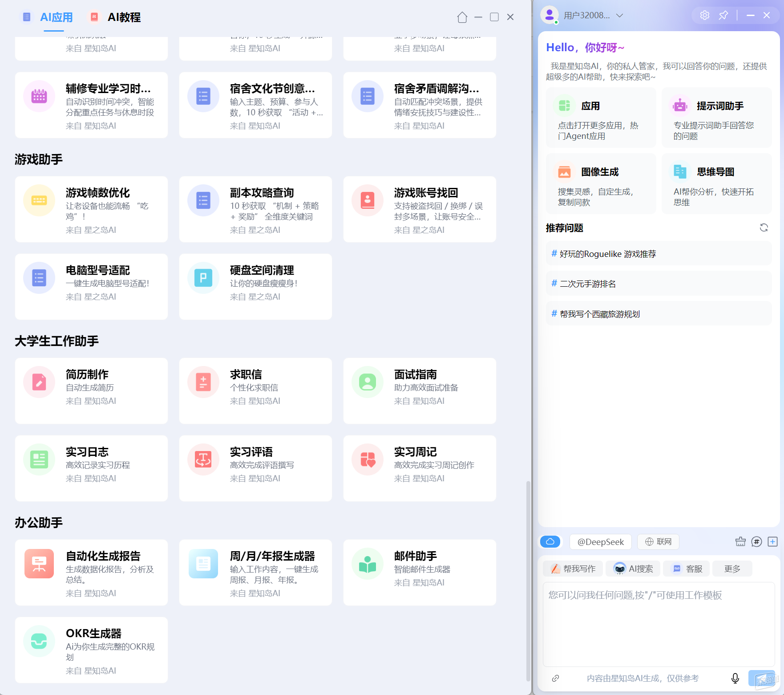Click the attachment link icon

555,678
